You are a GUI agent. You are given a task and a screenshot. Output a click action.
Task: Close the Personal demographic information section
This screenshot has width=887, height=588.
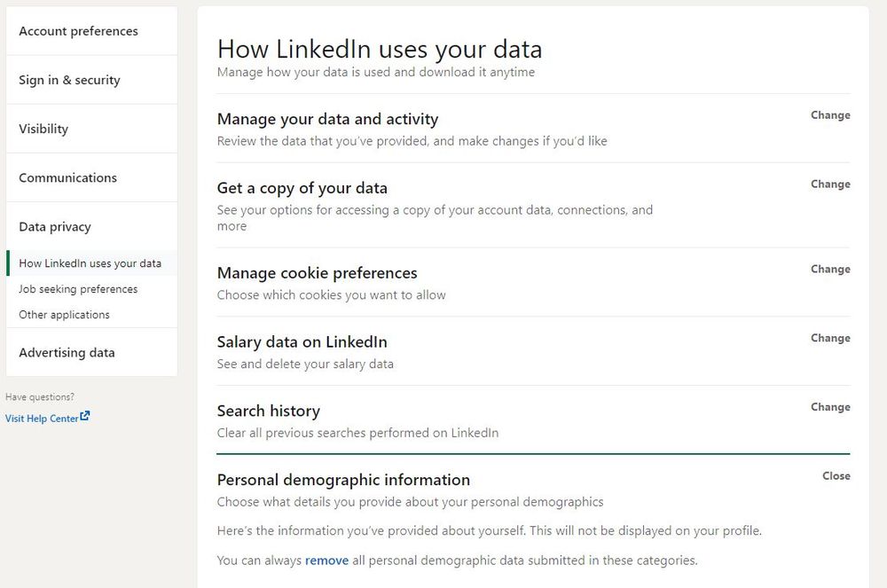[836, 475]
